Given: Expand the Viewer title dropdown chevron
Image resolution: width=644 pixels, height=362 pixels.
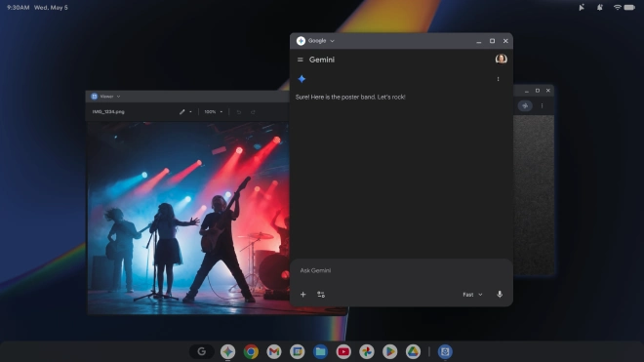Looking at the screenshot, I should click(118, 97).
